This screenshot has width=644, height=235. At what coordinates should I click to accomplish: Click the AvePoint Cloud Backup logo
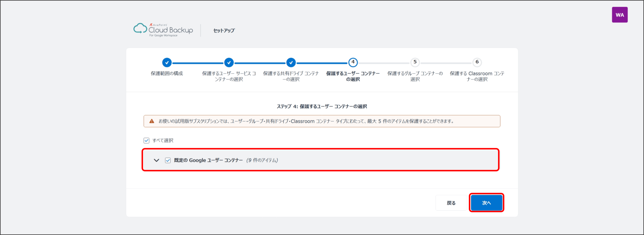click(163, 30)
